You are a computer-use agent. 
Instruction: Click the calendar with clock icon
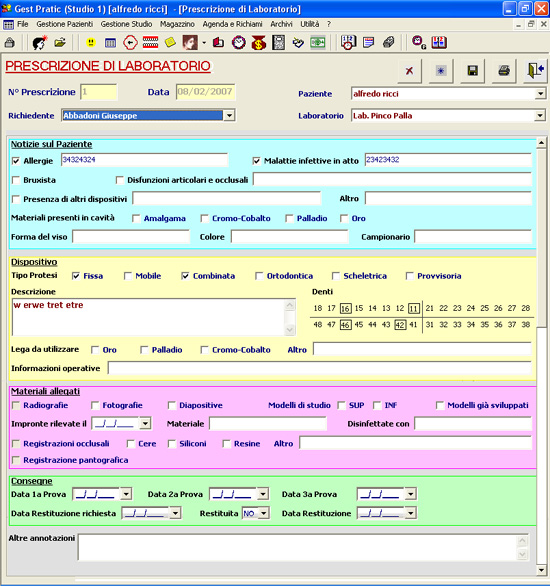(x=348, y=43)
